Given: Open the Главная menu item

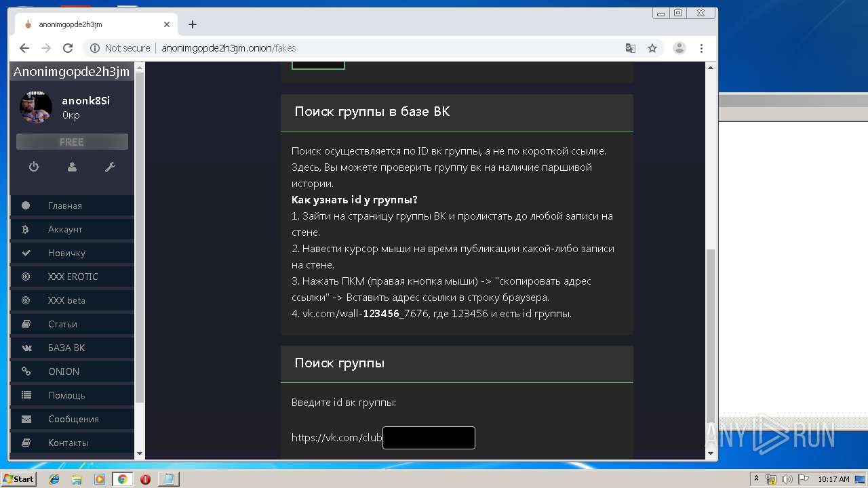Looking at the screenshot, I should pos(72,205).
